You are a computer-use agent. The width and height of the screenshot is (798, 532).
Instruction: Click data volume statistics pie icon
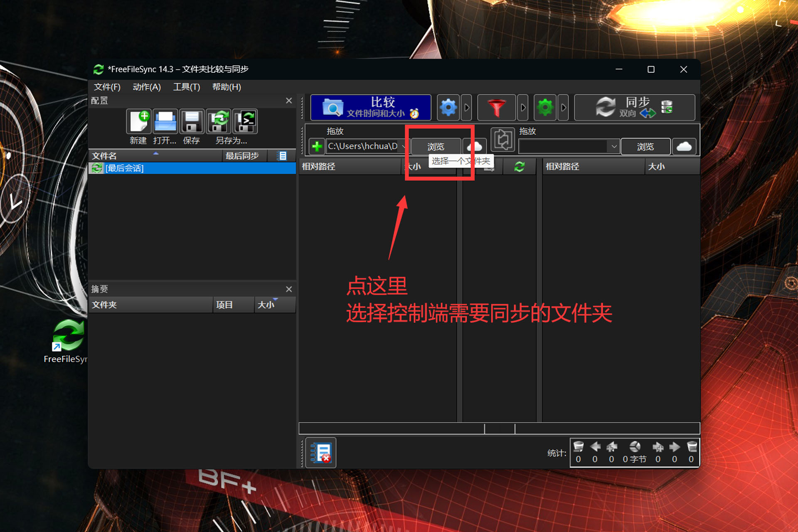click(x=635, y=447)
